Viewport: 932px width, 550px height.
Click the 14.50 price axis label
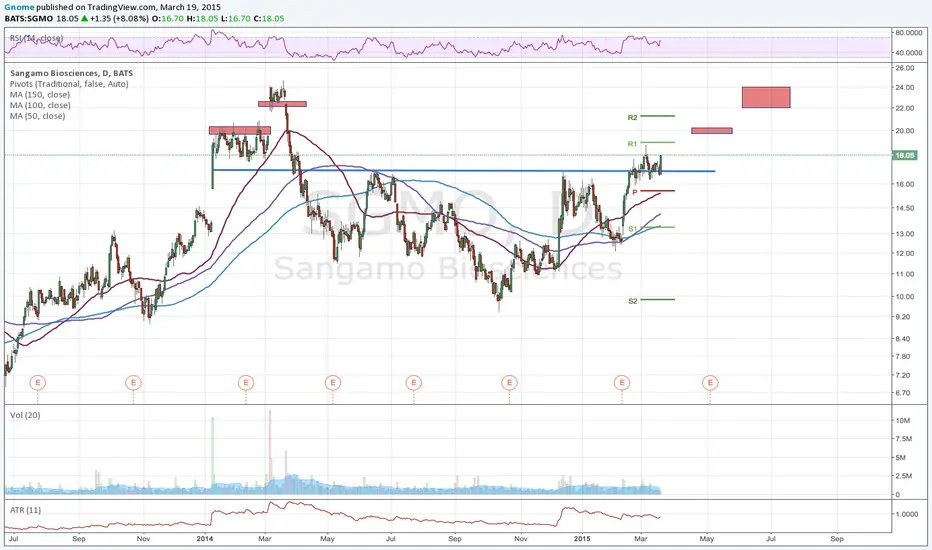point(905,208)
